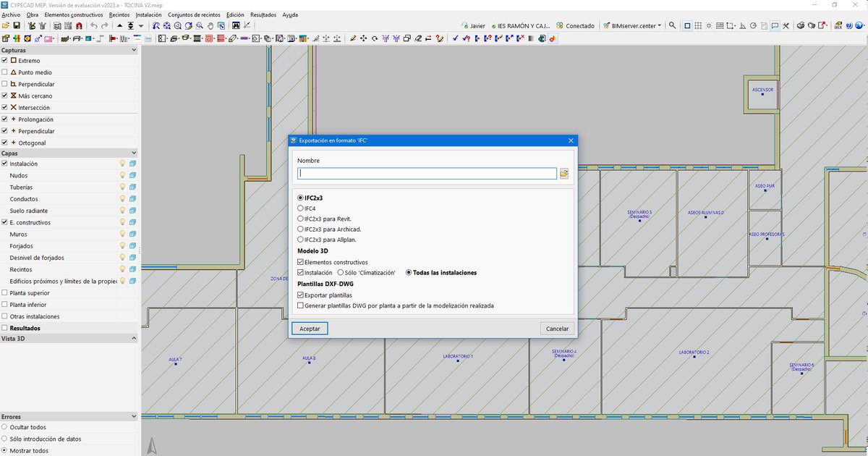Click the folder browse icon beside Nombre field
868x456 pixels.
[564, 174]
